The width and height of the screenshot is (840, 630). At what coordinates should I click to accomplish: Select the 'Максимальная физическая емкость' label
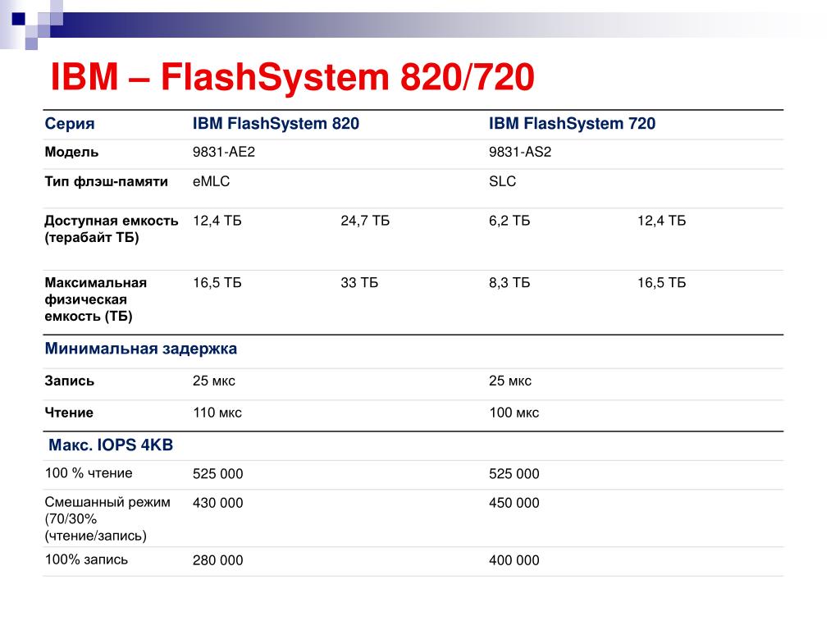(95, 299)
